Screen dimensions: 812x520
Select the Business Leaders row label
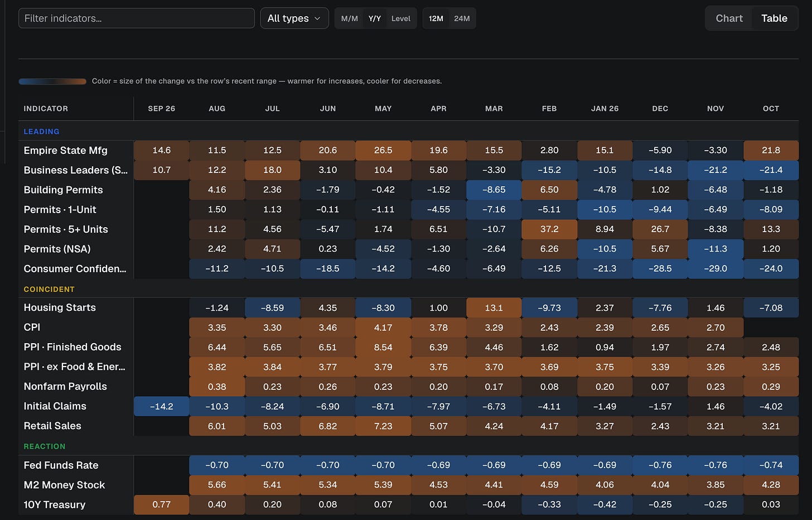coord(75,170)
